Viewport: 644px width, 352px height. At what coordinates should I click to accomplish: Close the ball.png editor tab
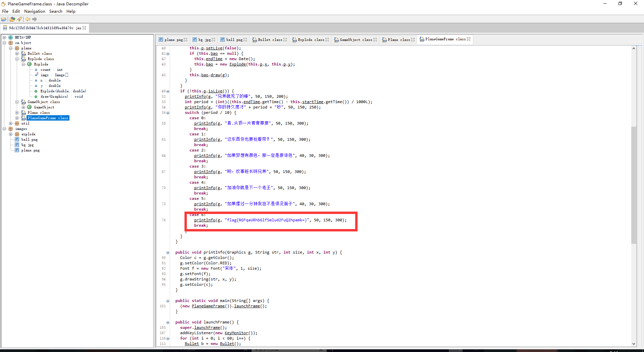[x=245, y=40]
